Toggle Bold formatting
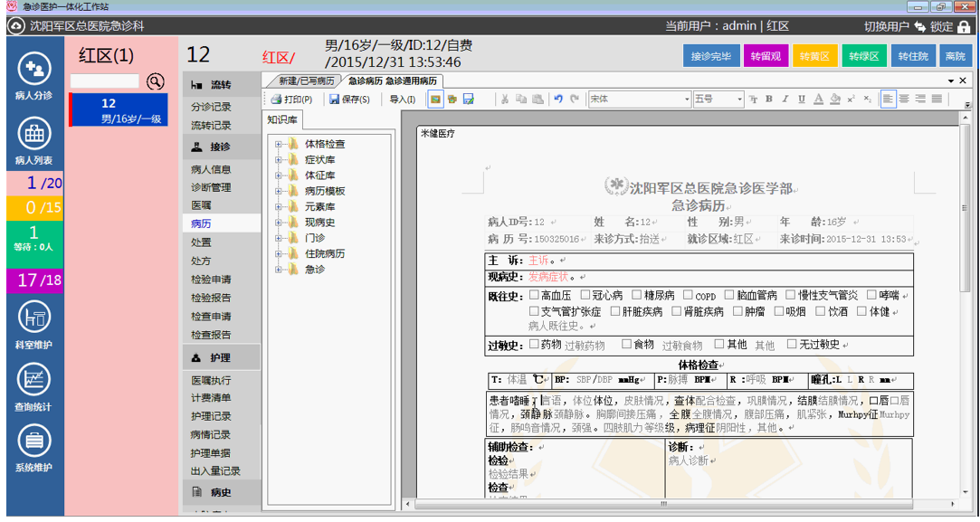The height and width of the screenshot is (522, 980). tap(769, 99)
